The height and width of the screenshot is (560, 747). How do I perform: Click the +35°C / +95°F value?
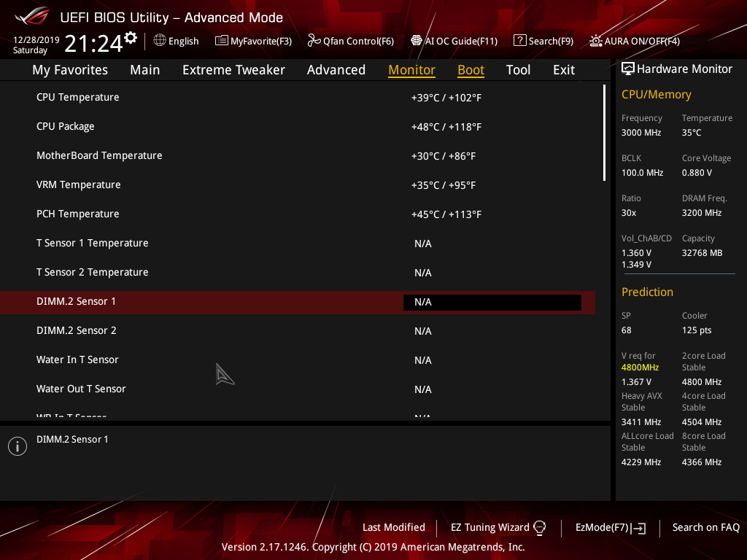point(444,185)
